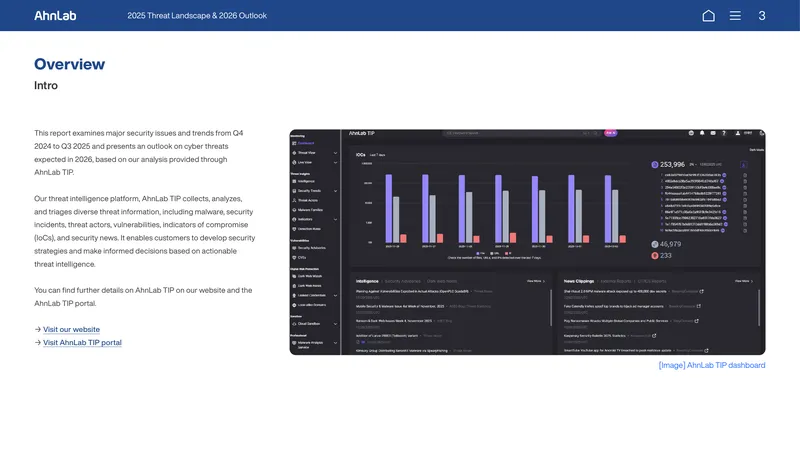Click the user profile icon in dashboard
This screenshot has height=449, width=800.
(x=737, y=133)
